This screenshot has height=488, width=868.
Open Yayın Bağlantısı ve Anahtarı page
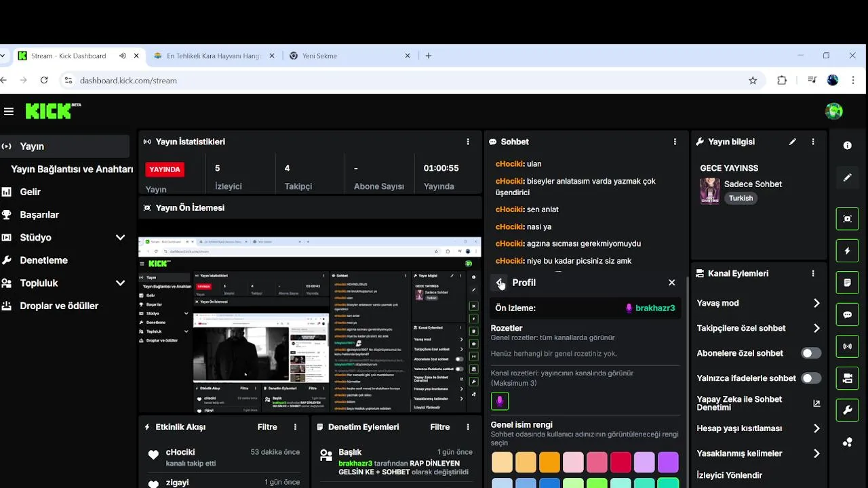(x=72, y=169)
